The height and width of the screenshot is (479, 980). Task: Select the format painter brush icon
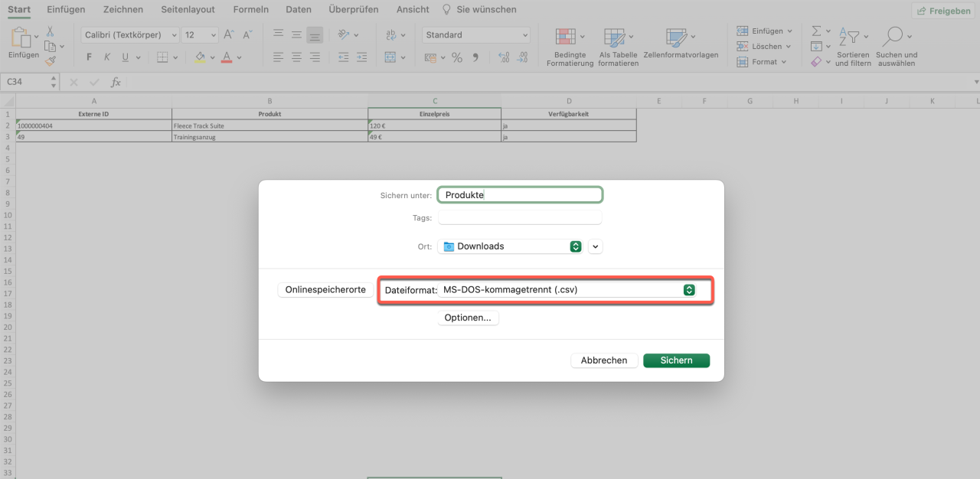pyautogui.click(x=51, y=61)
